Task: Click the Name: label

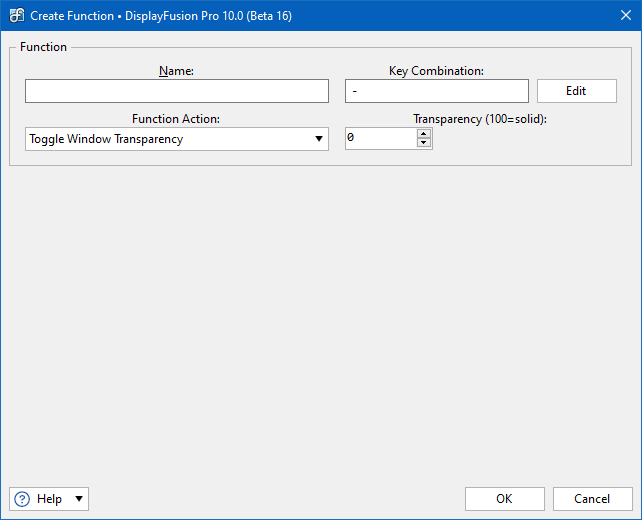Action: click(176, 71)
